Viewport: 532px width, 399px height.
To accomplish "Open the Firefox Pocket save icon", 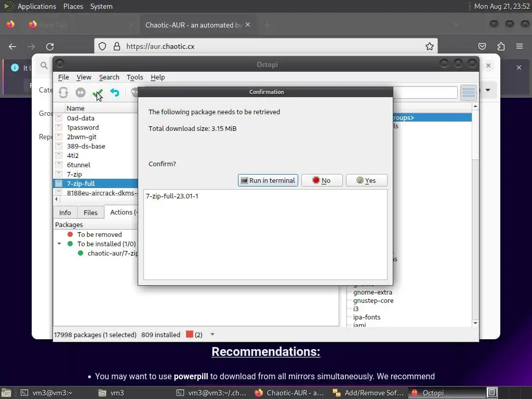I will click(x=482, y=46).
